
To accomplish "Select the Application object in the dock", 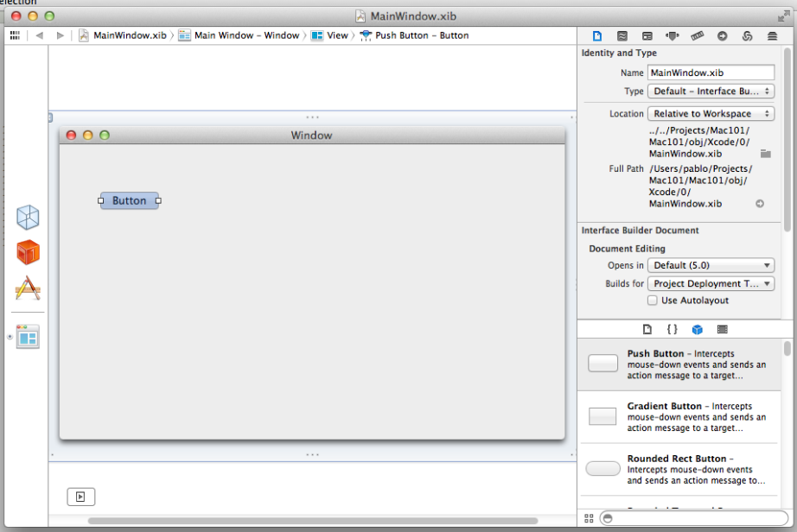I will pos(28,287).
